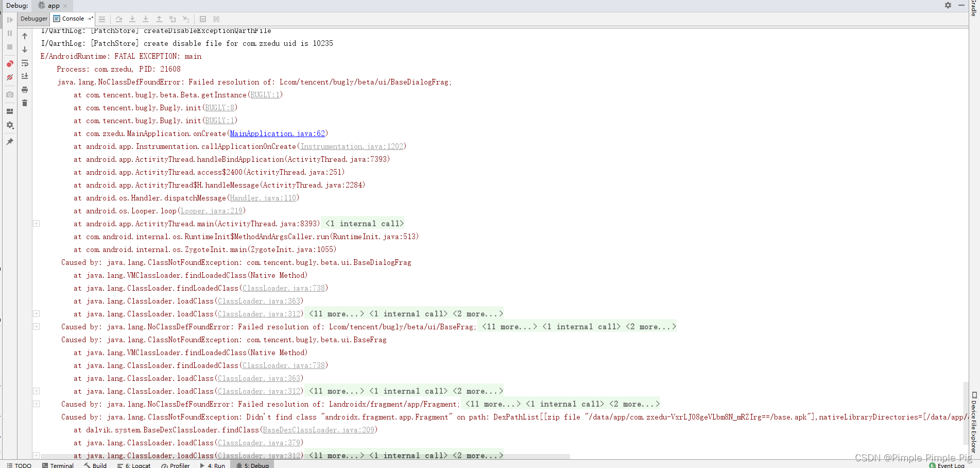Viewport: 980px width, 468px height.
Task: Open the Build tool window
Action: [x=95, y=465]
